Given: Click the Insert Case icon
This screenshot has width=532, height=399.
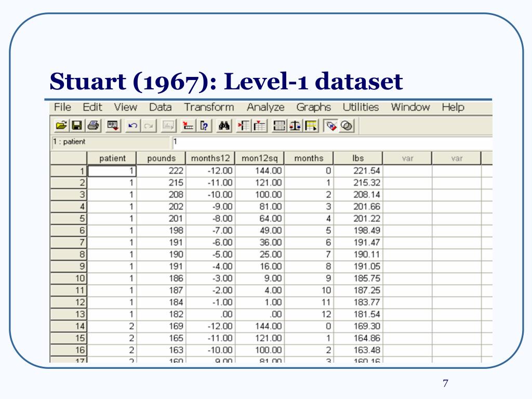Looking at the screenshot, I should (243, 126).
